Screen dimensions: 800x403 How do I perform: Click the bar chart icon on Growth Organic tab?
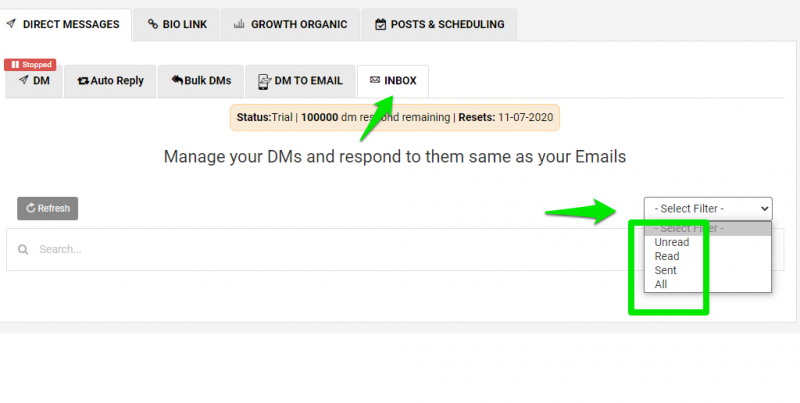coord(239,24)
